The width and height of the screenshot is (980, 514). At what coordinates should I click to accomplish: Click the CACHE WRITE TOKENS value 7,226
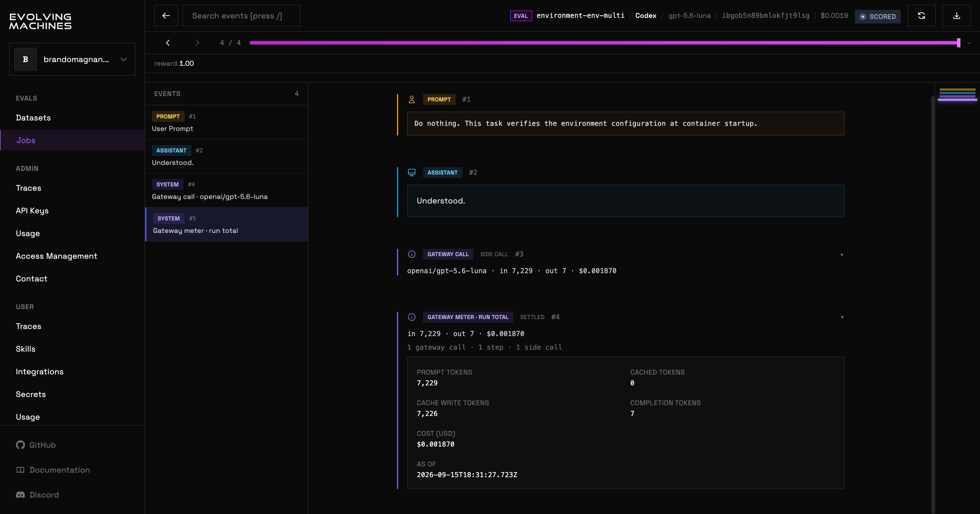[x=427, y=414]
